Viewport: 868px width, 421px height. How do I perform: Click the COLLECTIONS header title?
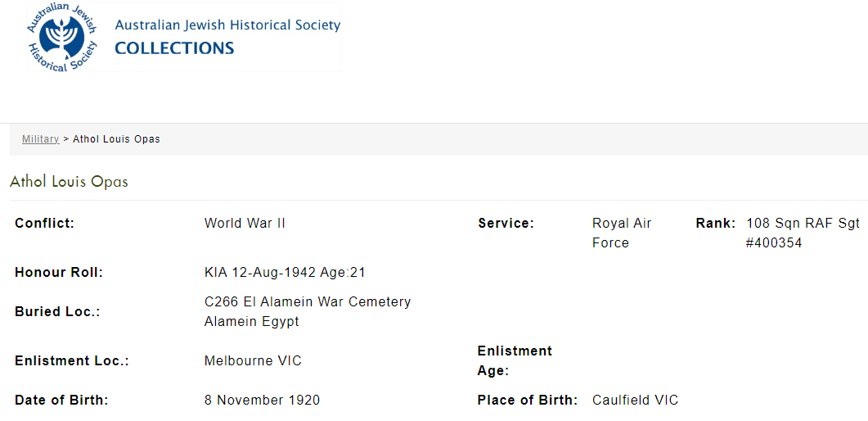[174, 48]
